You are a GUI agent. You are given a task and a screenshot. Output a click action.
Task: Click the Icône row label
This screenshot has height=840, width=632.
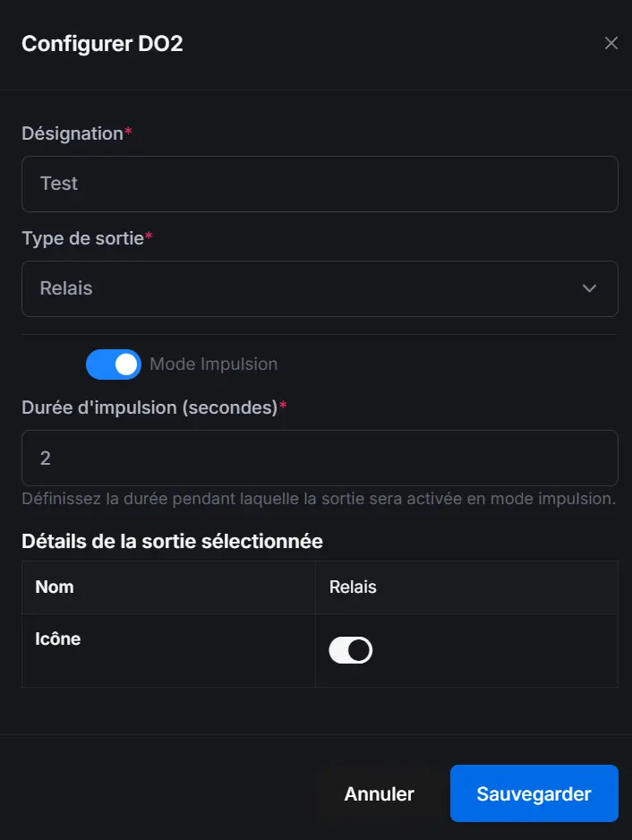(x=56, y=639)
